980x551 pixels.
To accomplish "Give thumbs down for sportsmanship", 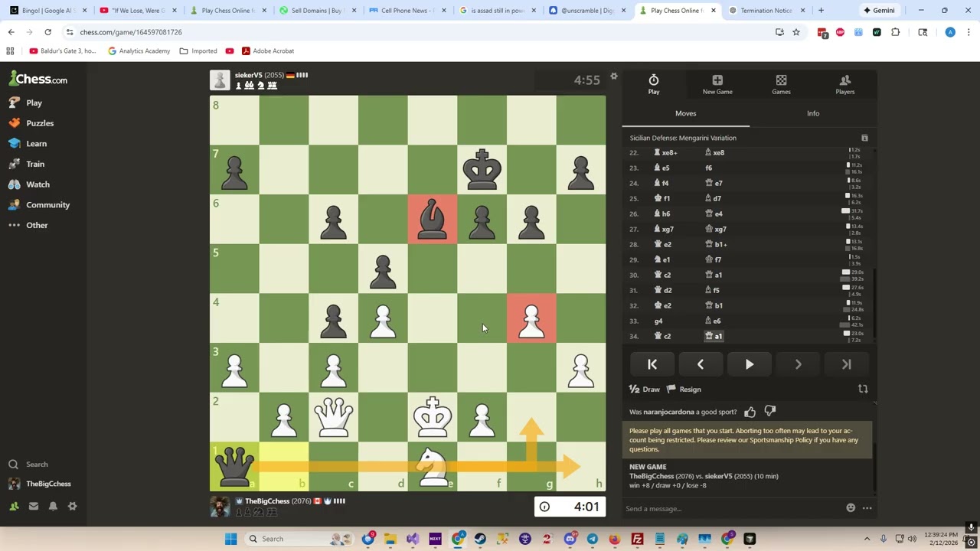I will pos(770,412).
